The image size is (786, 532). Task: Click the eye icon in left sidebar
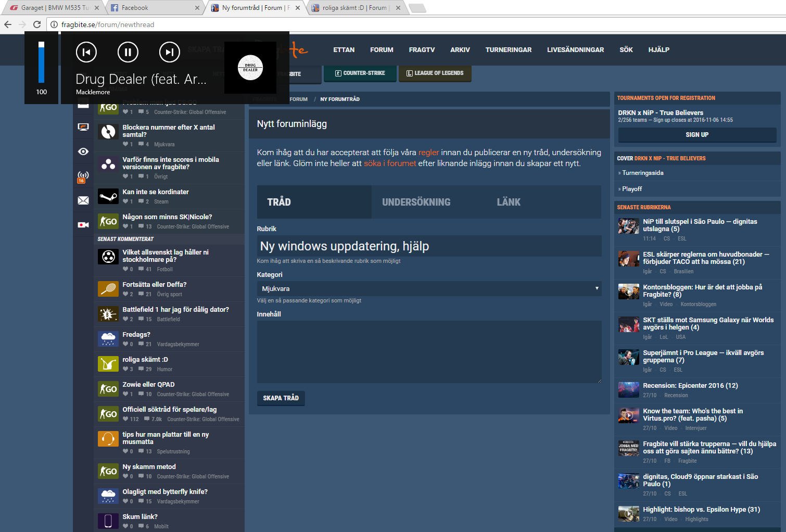click(x=83, y=151)
